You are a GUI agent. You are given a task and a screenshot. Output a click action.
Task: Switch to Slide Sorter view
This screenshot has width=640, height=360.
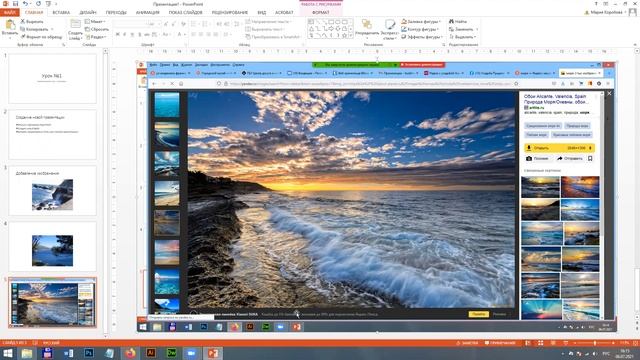[540, 343]
